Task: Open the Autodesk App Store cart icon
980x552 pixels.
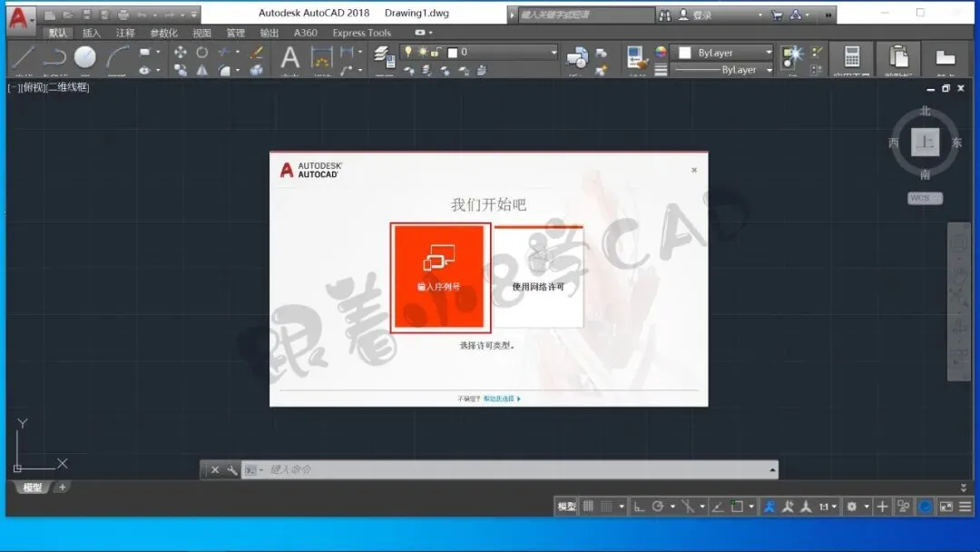Action: coord(777,15)
